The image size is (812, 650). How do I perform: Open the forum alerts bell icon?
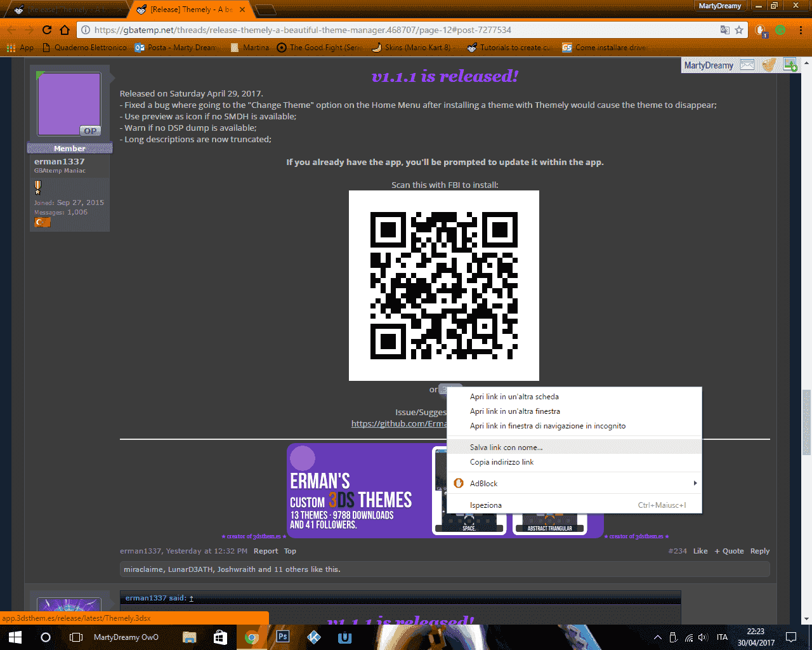click(769, 65)
